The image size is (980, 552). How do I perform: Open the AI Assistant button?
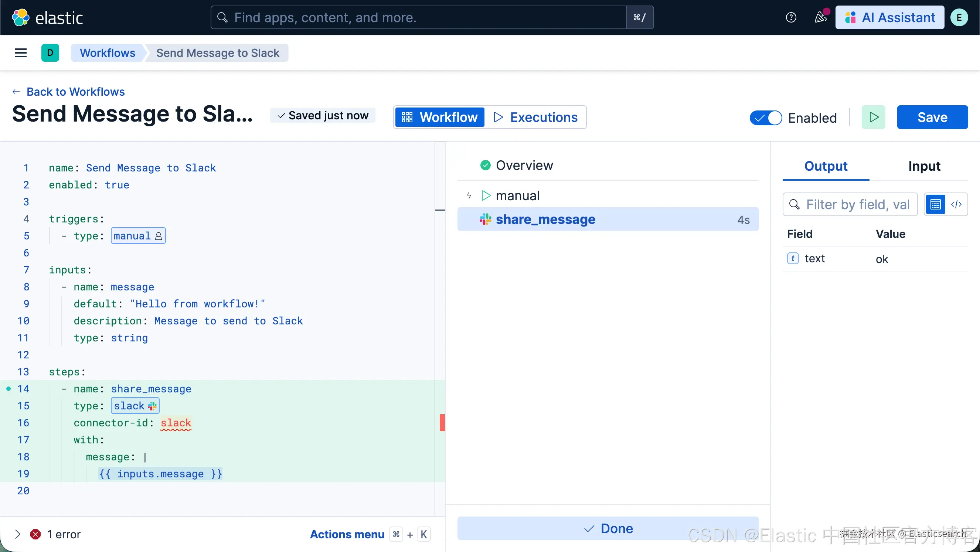click(x=889, y=17)
